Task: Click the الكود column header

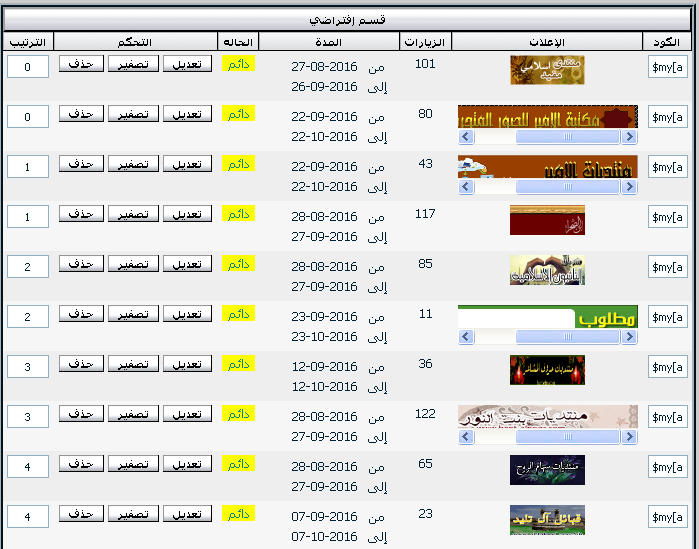Action: point(667,42)
